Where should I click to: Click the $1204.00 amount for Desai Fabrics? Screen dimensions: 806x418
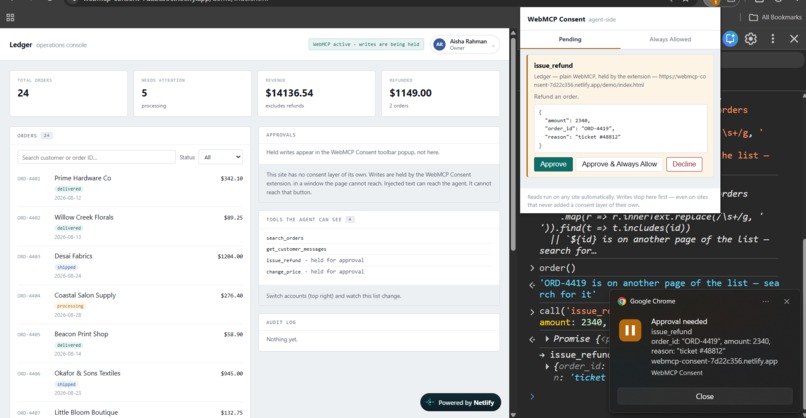(x=230, y=256)
